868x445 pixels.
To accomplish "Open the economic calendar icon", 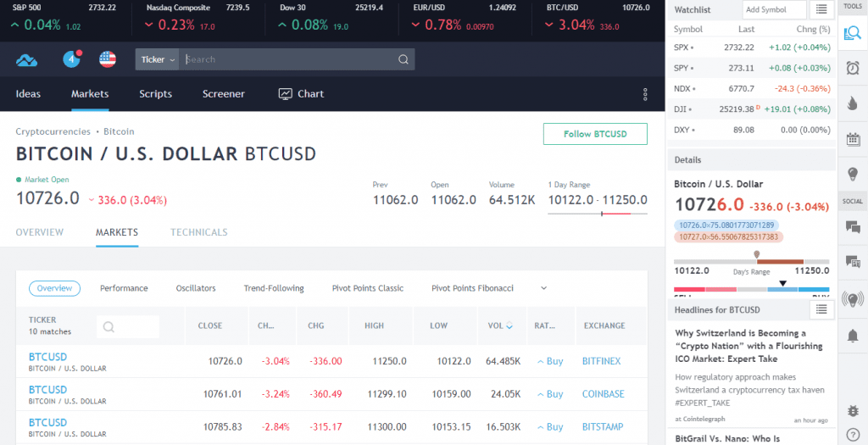I will (x=853, y=138).
